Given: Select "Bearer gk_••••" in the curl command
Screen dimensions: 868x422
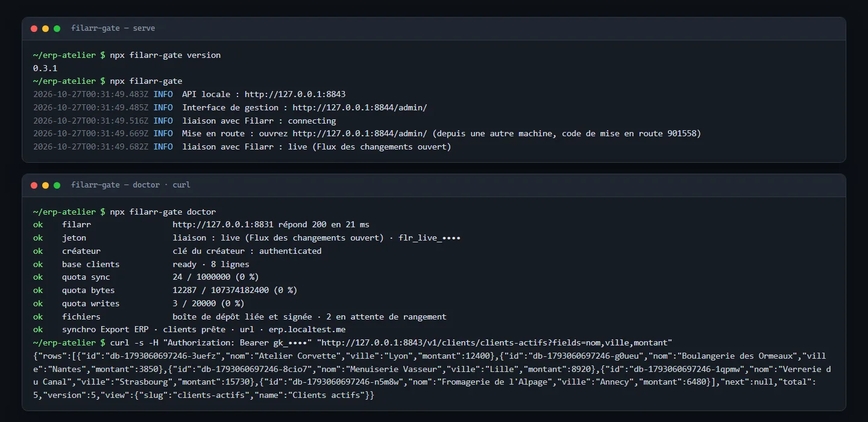Looking at the screenshot, I should [274, 342].
